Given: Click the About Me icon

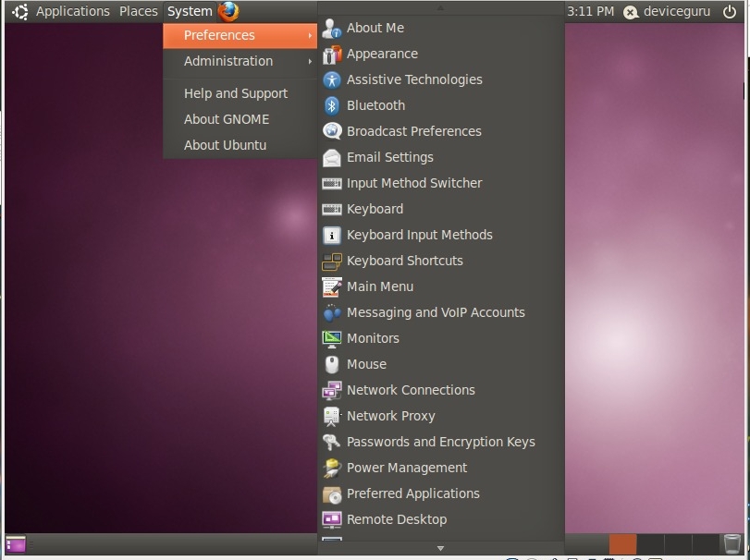Looking at the screenshot, I should click(331, 29).
